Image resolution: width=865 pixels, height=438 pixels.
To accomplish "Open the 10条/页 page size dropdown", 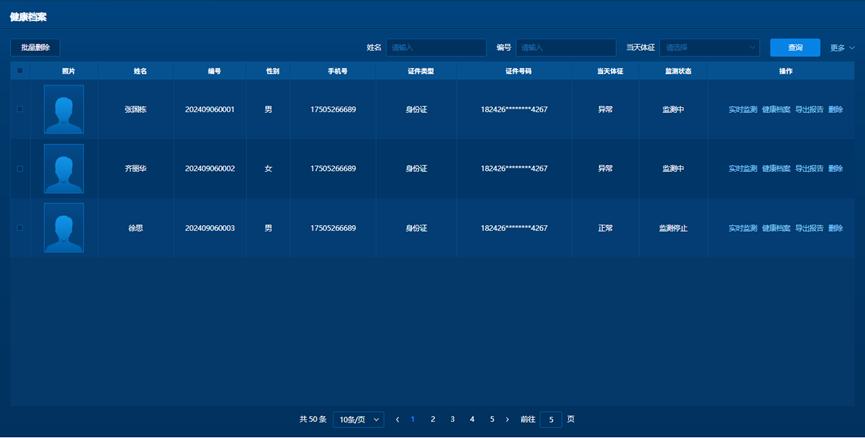I will (x=358, y=420).
